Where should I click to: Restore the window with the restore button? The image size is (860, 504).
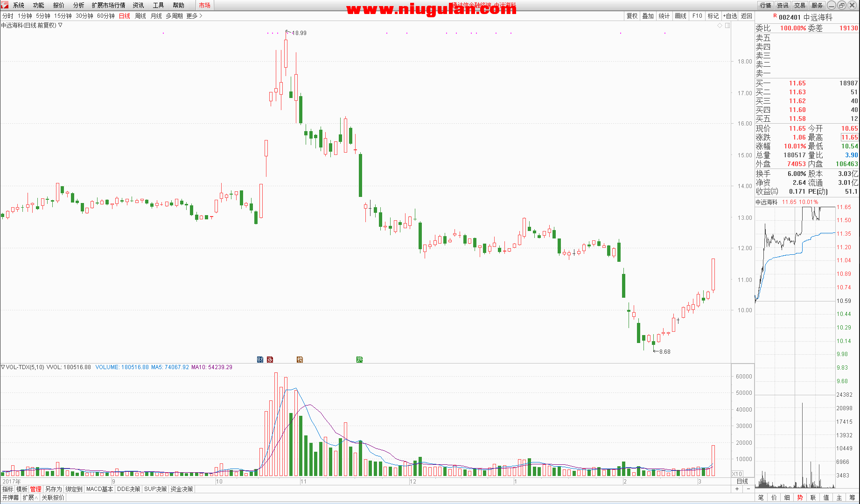tap(842, 5)
